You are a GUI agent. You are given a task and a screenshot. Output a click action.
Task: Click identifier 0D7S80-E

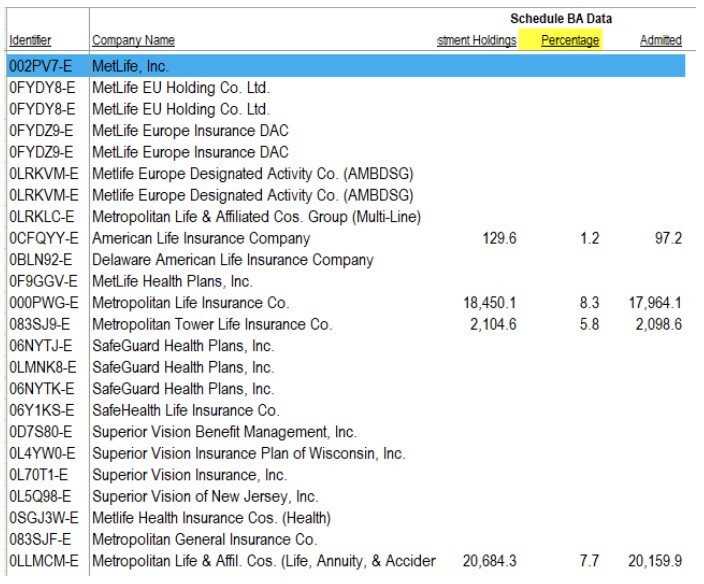[x=40, y=432]
